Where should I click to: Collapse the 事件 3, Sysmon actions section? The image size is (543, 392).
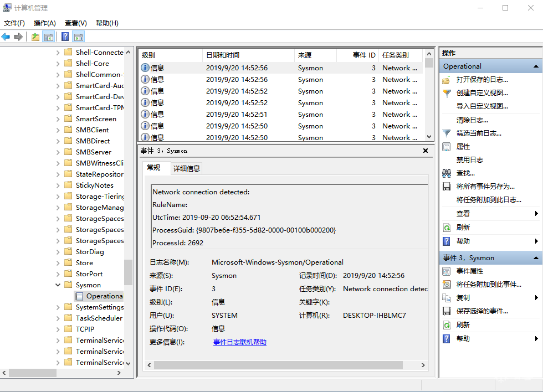click(536, 258)
